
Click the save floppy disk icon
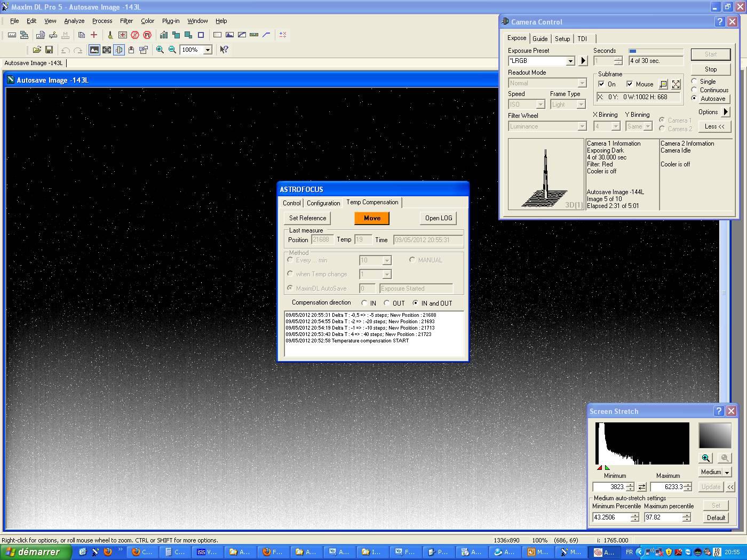coord(49,50)
